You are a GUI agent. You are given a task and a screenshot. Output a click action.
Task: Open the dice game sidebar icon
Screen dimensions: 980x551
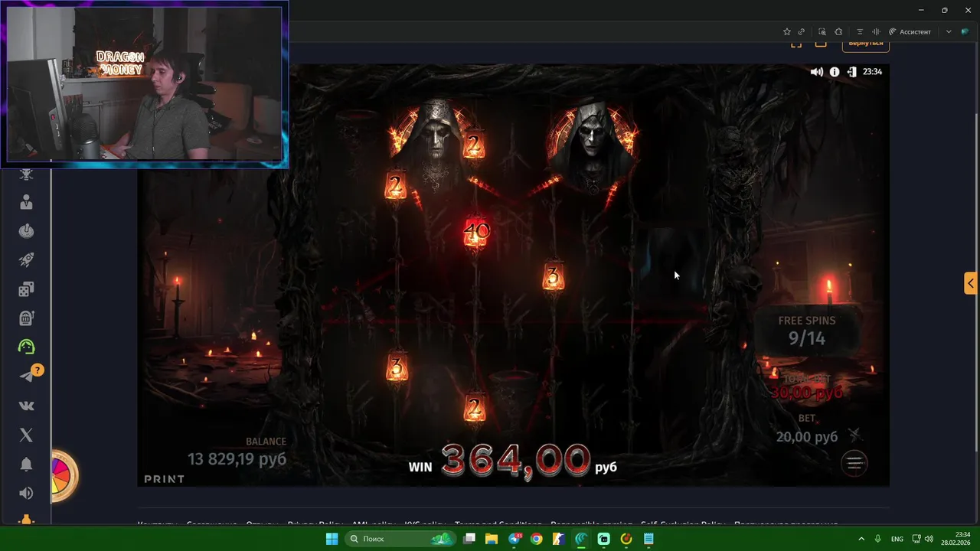tap(27, 289)
